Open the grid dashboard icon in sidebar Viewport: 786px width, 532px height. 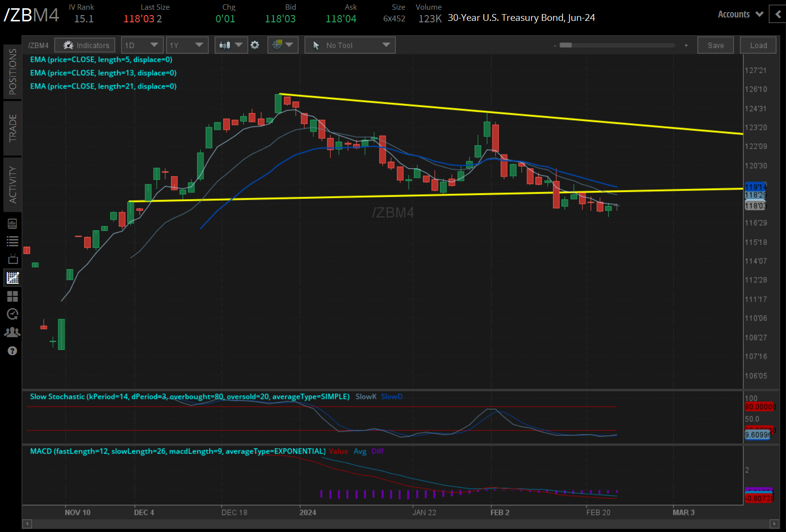coord(12,296)
